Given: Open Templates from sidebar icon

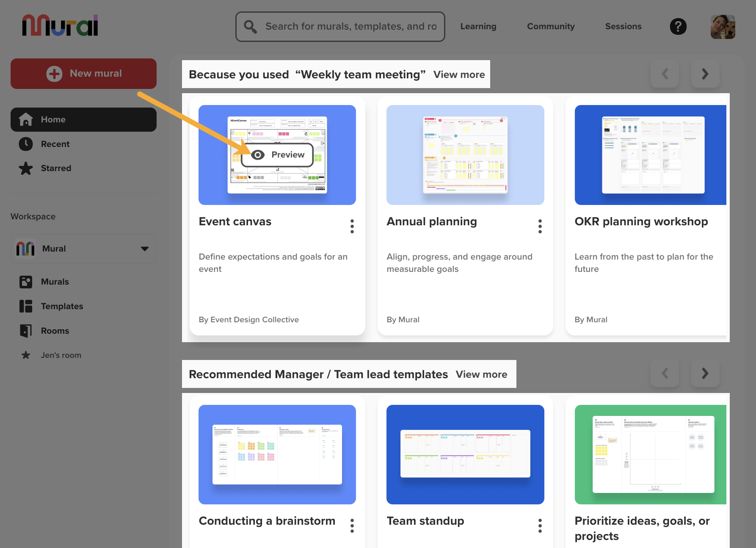Looking at the screenshot, I should 26,306.
